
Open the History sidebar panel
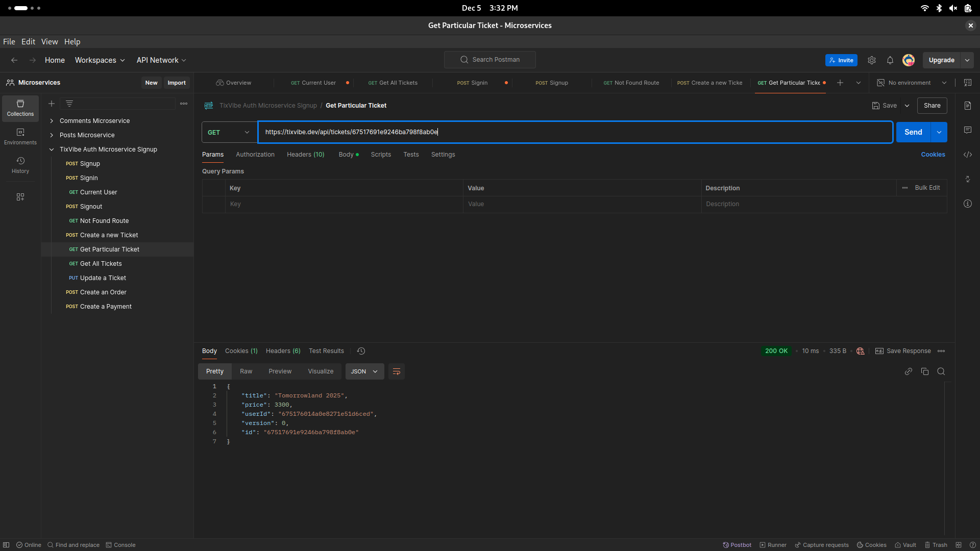(x=20, y=165)
